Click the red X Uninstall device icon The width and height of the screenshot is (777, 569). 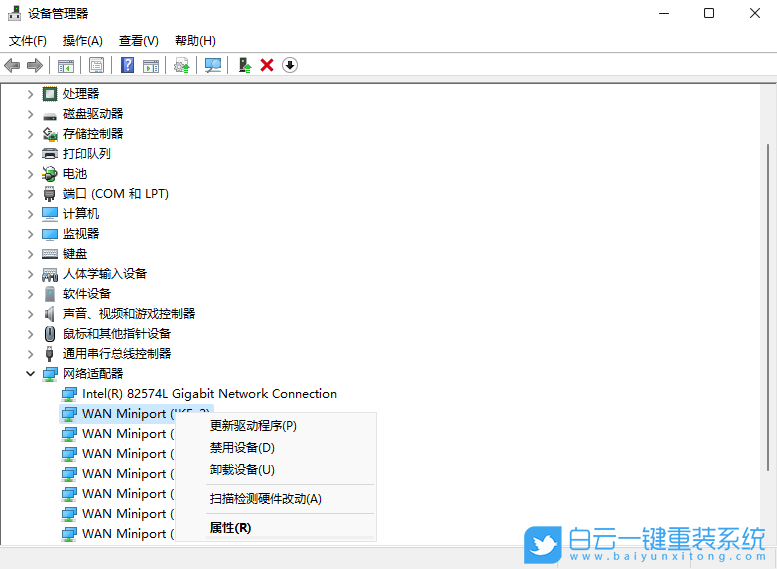(267, 65)
